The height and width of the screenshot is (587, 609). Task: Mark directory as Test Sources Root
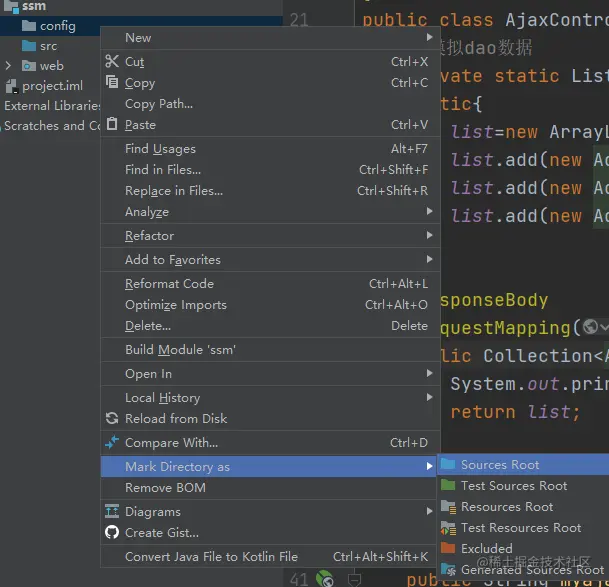(523, 485)
